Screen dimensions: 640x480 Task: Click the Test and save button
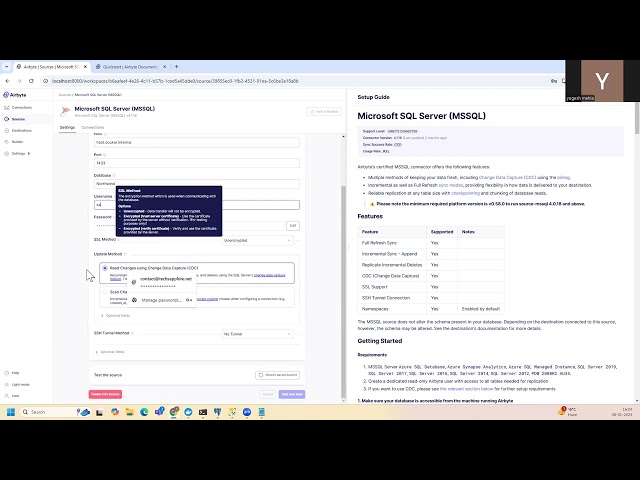point(292,394)
